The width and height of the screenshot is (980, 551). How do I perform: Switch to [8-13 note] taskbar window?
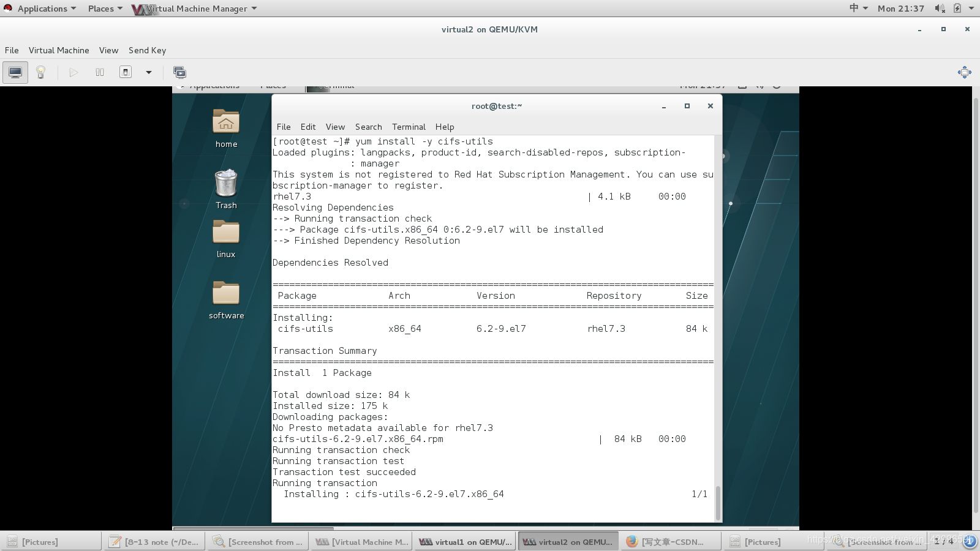(154, 542)
